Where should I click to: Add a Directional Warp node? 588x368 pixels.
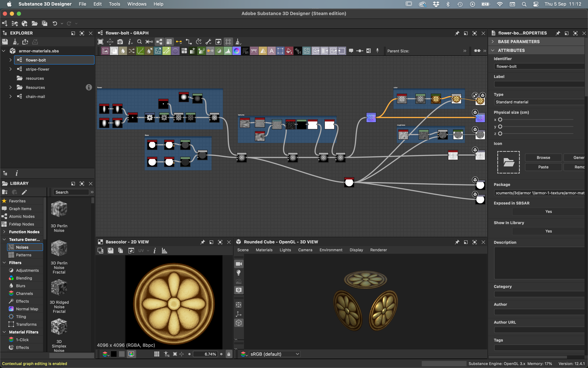click(x=158, y=51)
